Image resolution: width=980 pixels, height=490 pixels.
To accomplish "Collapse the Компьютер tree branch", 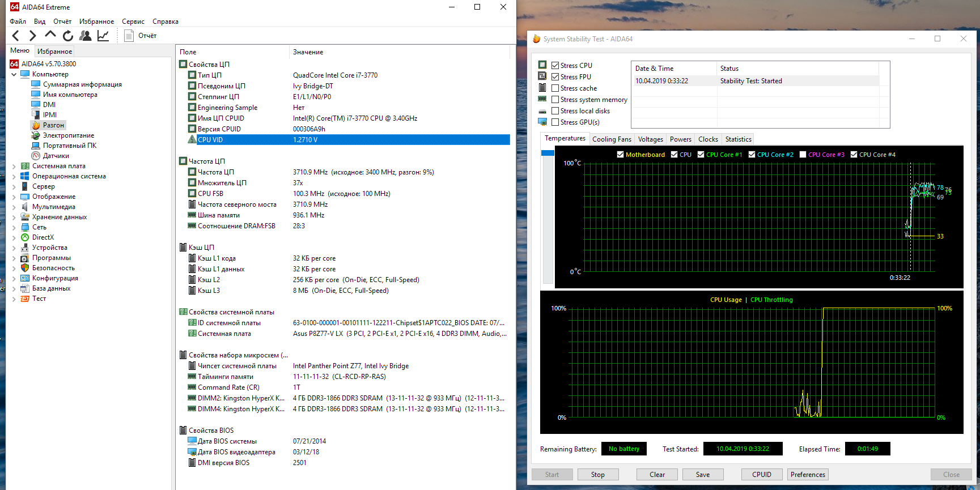I will coord(14,74).
